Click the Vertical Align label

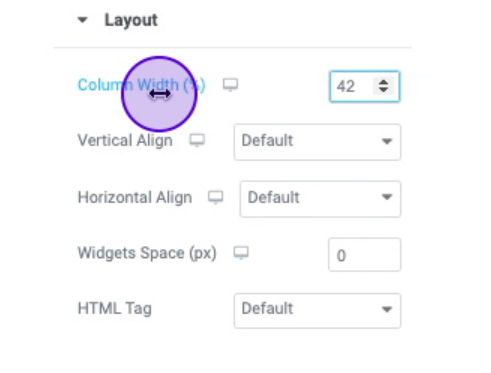point(125,140)
